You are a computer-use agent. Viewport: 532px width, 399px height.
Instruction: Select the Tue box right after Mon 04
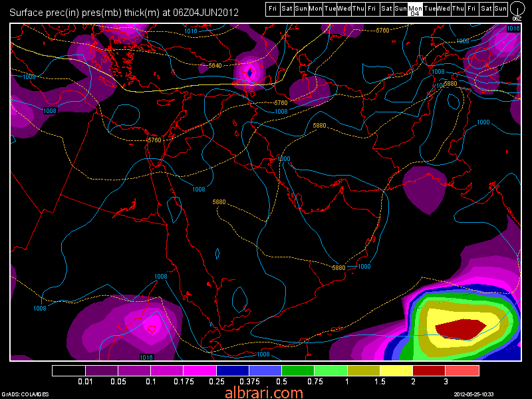(x=430, y=9)
